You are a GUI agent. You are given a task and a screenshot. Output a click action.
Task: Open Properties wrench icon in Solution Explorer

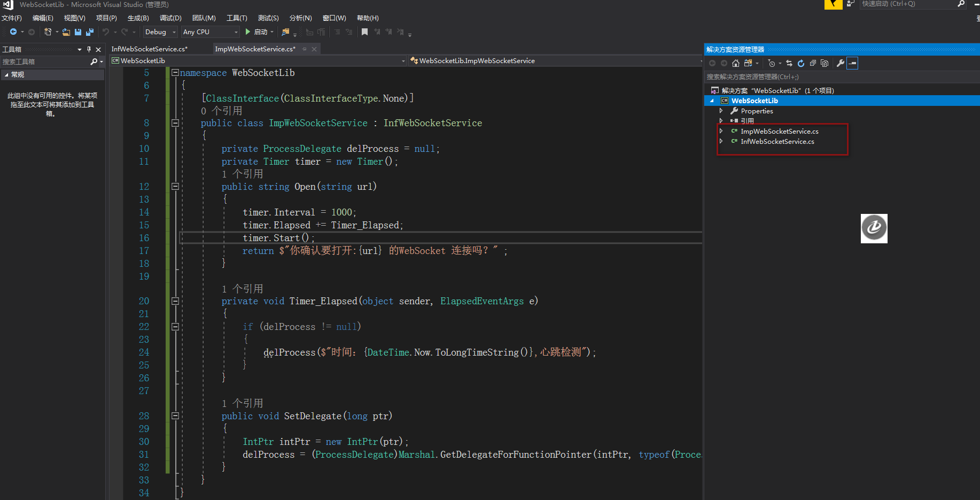click(841, 63)
